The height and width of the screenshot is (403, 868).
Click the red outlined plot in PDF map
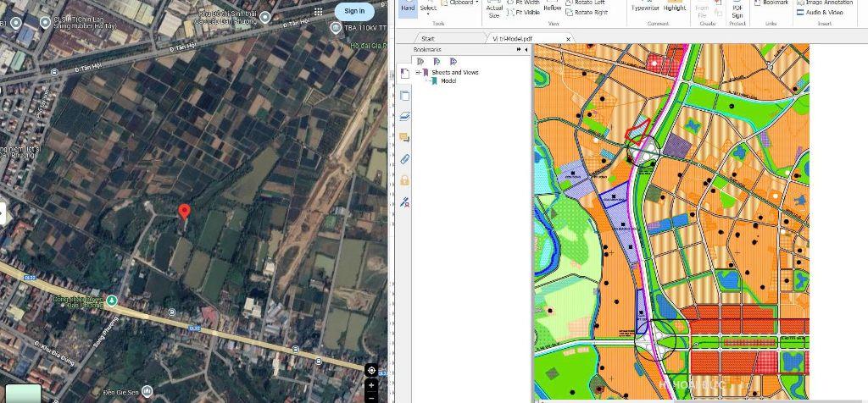pos(637,131)
